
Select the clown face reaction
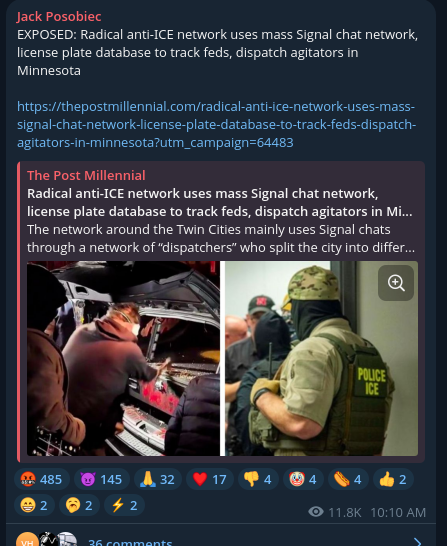pyautogui.click(x=303, y=479)
